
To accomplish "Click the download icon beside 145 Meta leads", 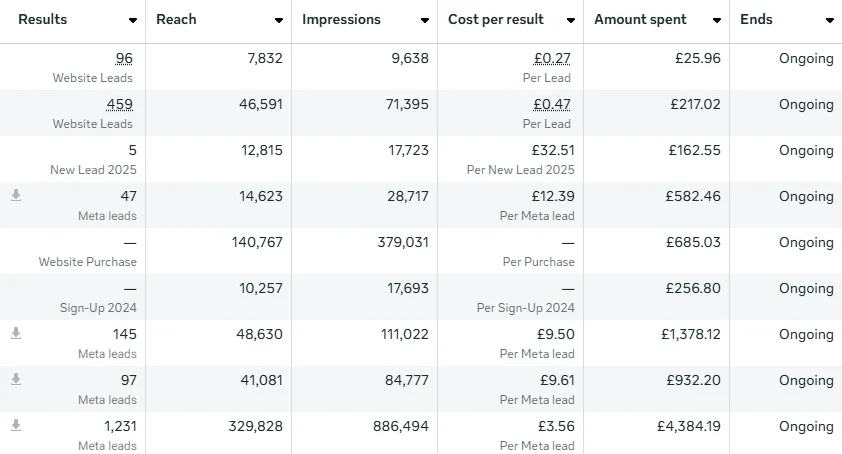I will pyautogui.click(x=16, y=334).
